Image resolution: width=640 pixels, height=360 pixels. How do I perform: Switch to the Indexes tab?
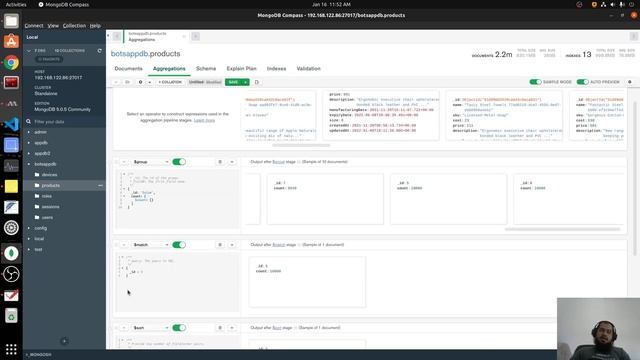pos(276,69)
